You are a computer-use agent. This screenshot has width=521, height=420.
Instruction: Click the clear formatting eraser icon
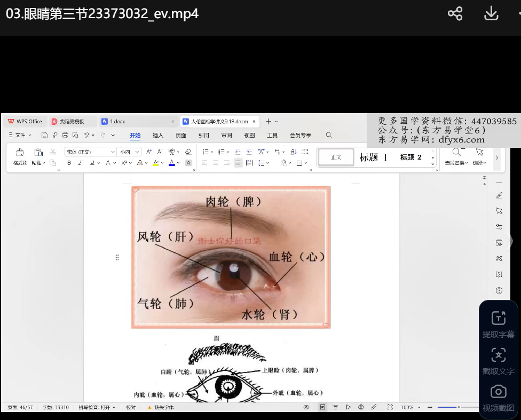(x=188, y=152)
